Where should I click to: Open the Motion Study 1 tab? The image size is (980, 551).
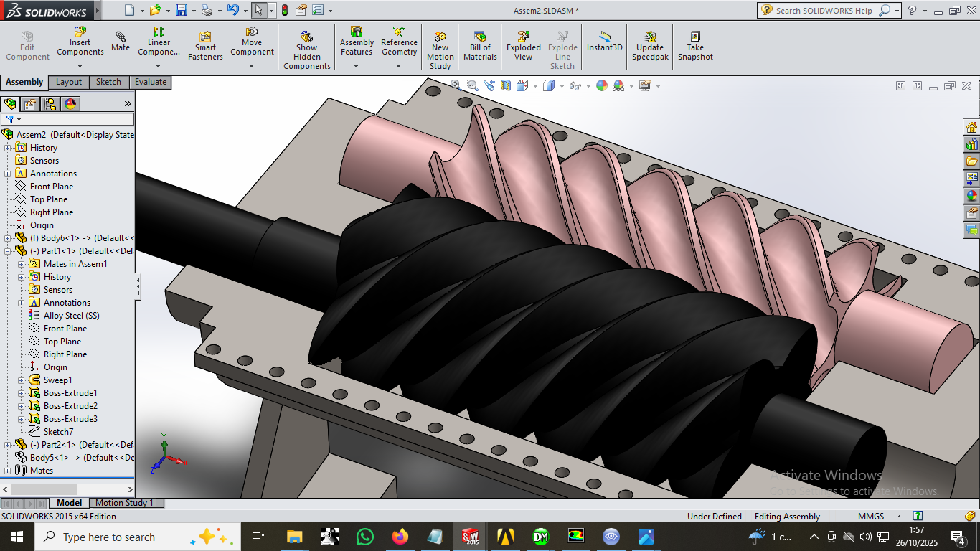tap(126, 502)
